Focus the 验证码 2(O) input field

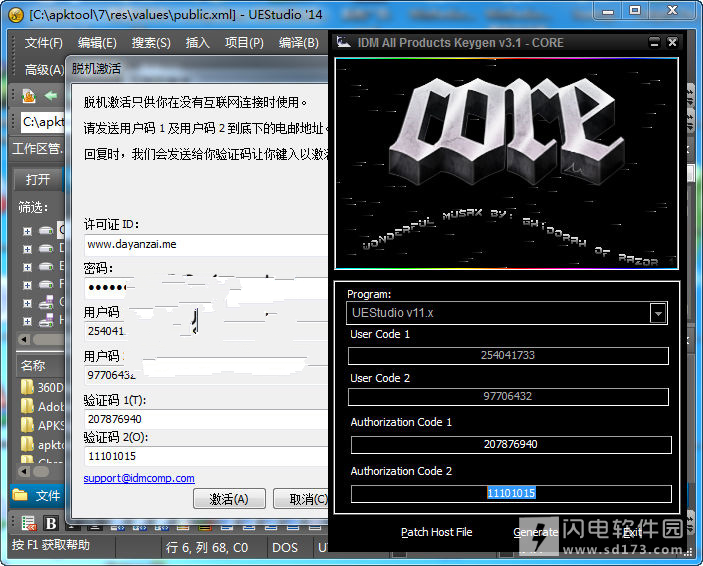point(206,456)
